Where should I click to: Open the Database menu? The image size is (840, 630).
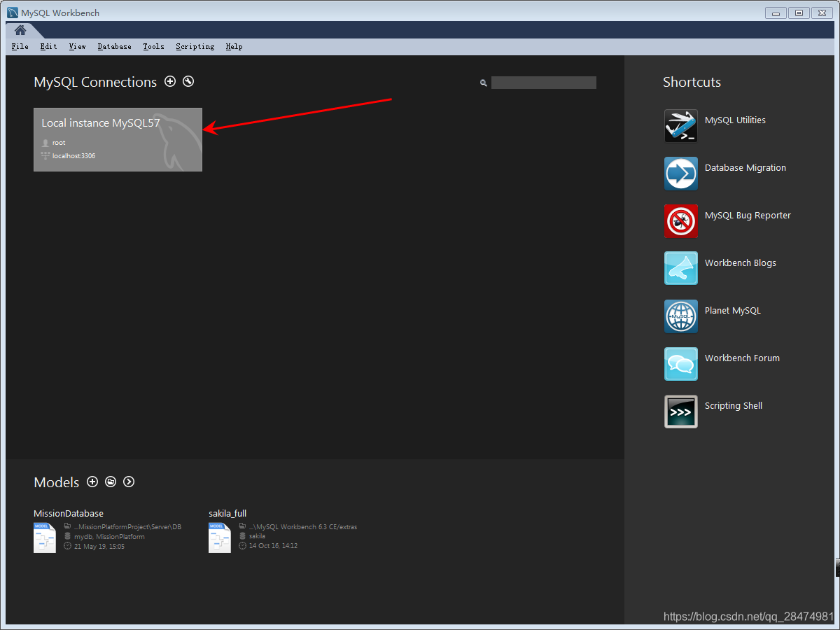(114, 46)
